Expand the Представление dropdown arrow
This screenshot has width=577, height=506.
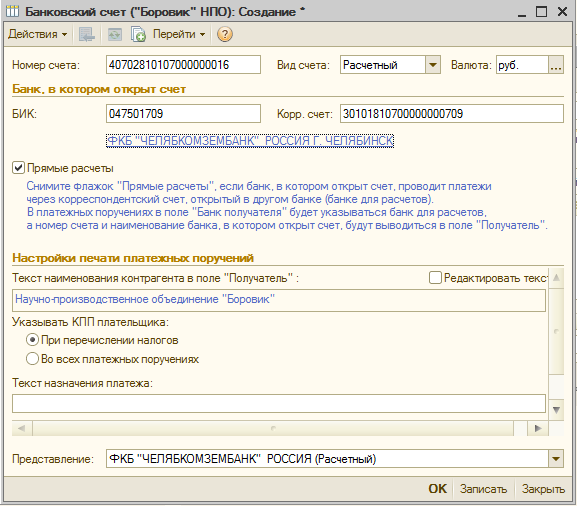tap(556, 459)
